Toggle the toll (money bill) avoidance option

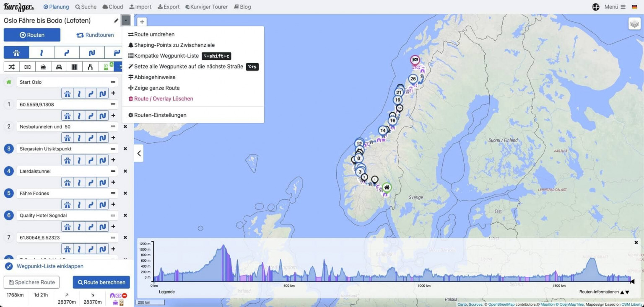27,67
